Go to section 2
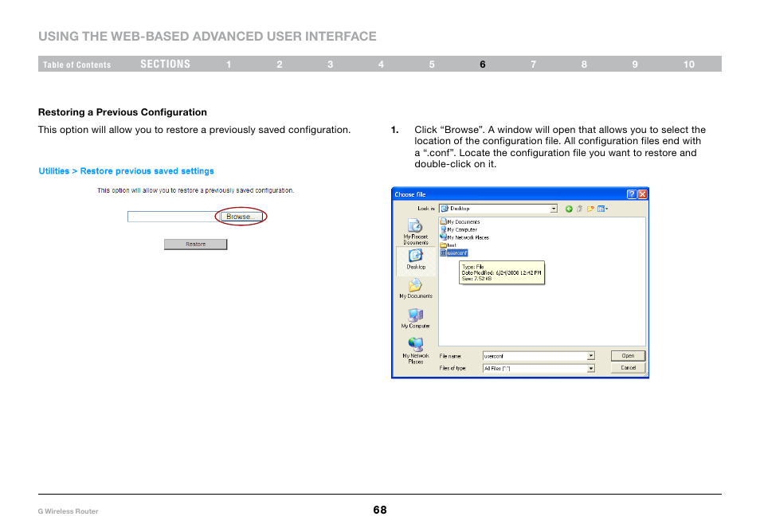 (279, 65)
